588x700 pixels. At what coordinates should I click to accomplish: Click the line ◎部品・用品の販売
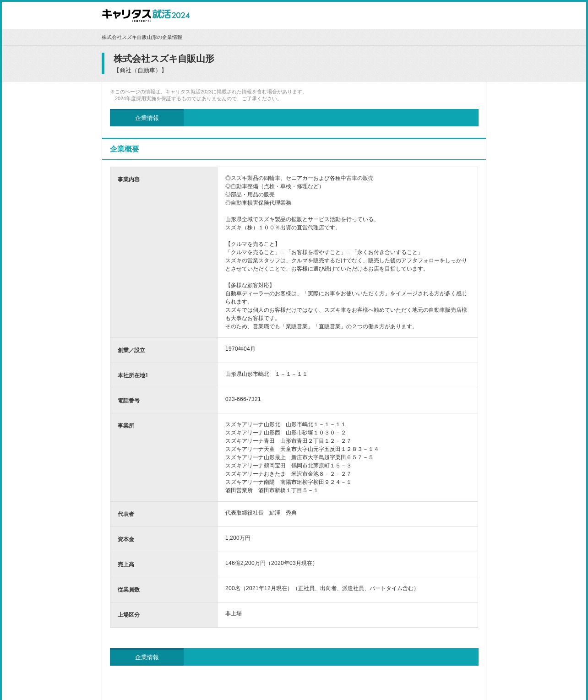pos(250,195)
